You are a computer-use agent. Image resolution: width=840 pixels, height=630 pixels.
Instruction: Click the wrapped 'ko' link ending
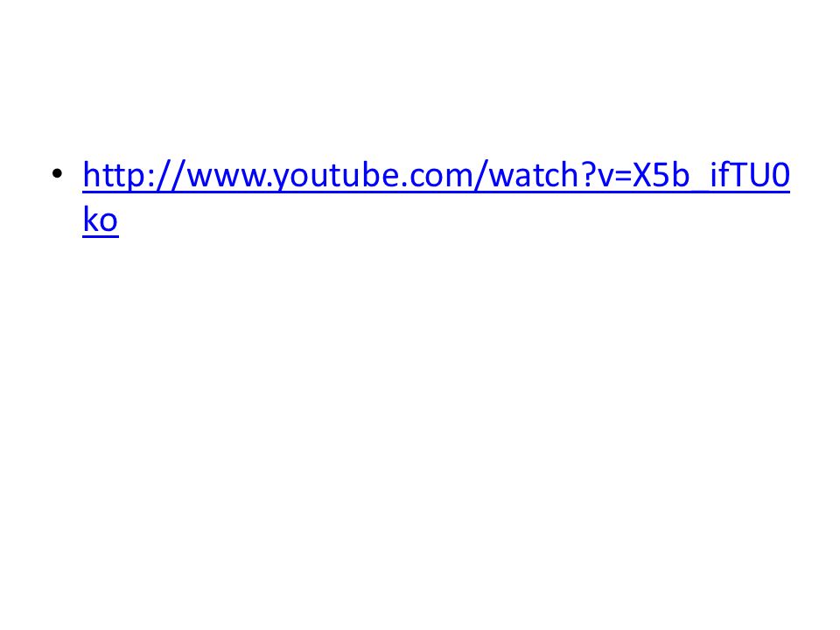point(100,220)
